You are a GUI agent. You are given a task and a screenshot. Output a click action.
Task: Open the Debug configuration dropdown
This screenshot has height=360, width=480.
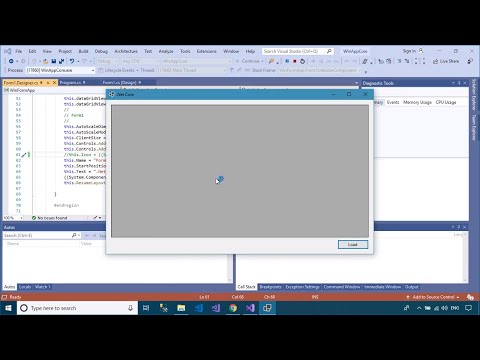pos(107,61)
